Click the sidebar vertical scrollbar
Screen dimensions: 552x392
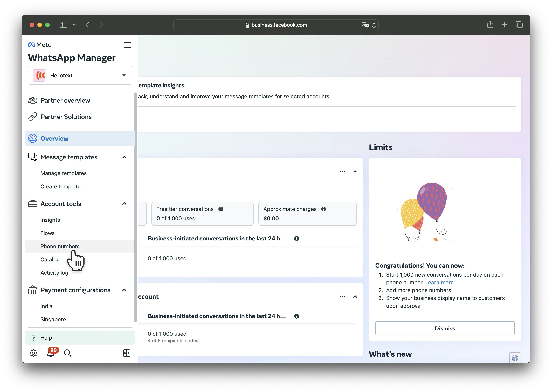[x=135, y=208]
